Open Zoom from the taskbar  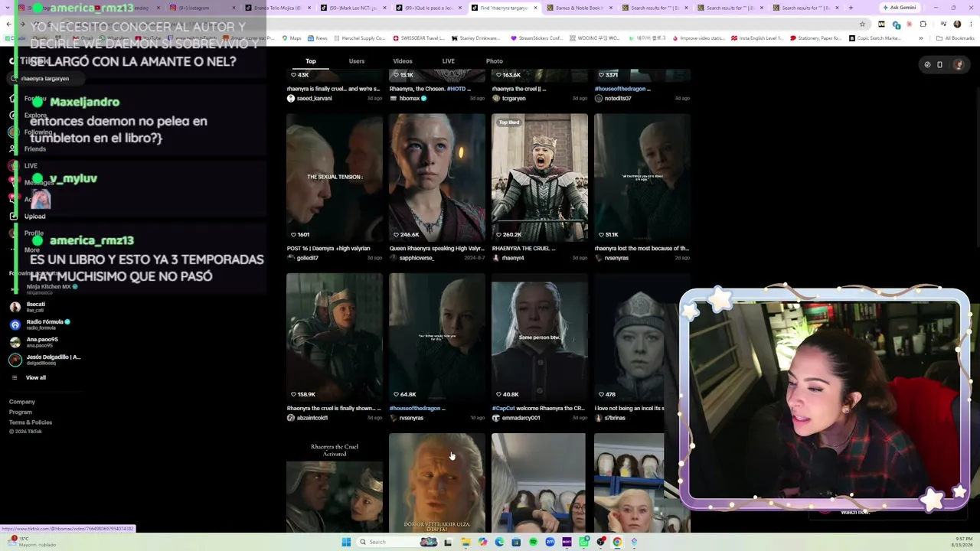tap(550, 542)
